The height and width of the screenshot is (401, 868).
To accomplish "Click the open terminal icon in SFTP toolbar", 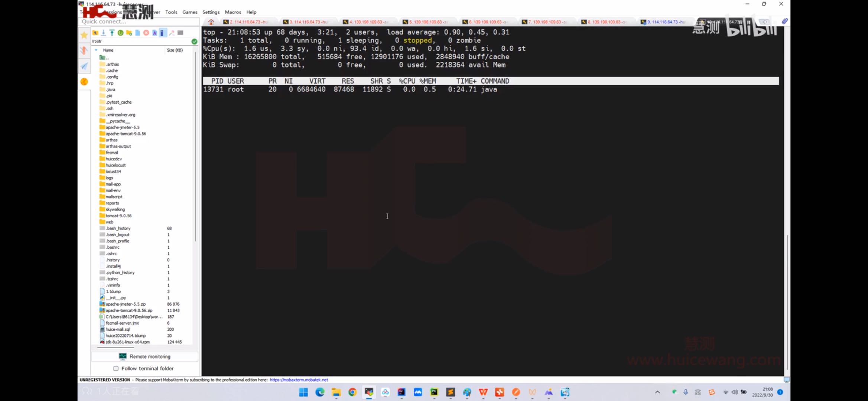I will [181, 33].
